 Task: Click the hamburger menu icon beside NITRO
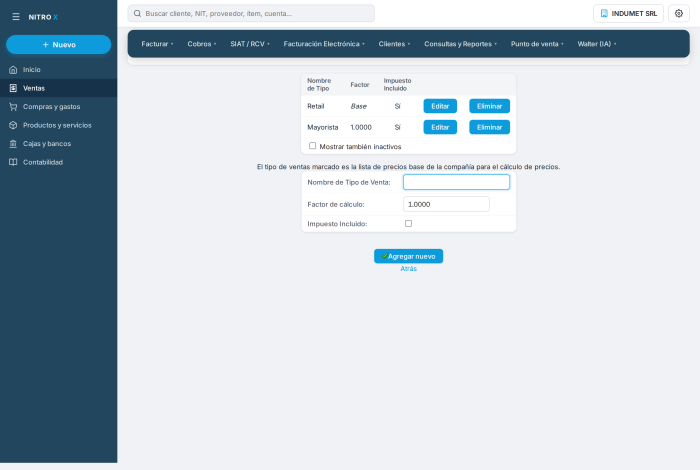[x=16, y=17]
